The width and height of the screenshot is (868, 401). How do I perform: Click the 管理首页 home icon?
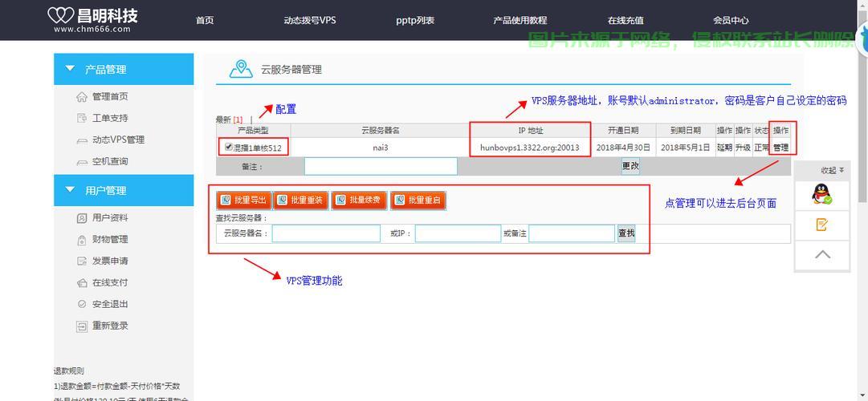[81, 97]
